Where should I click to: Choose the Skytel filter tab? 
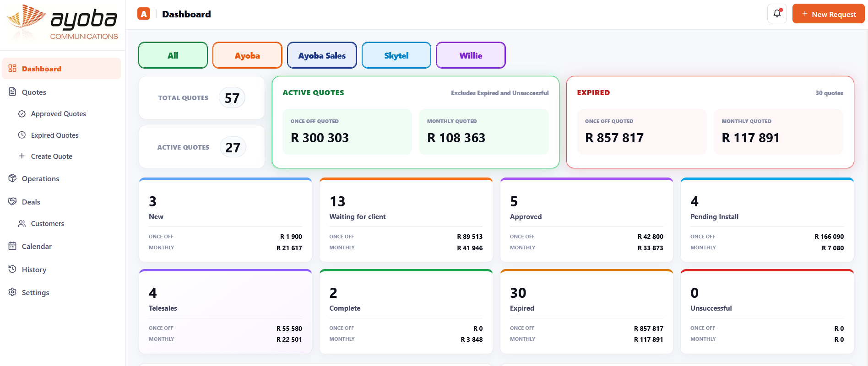[x=396, y=55]
